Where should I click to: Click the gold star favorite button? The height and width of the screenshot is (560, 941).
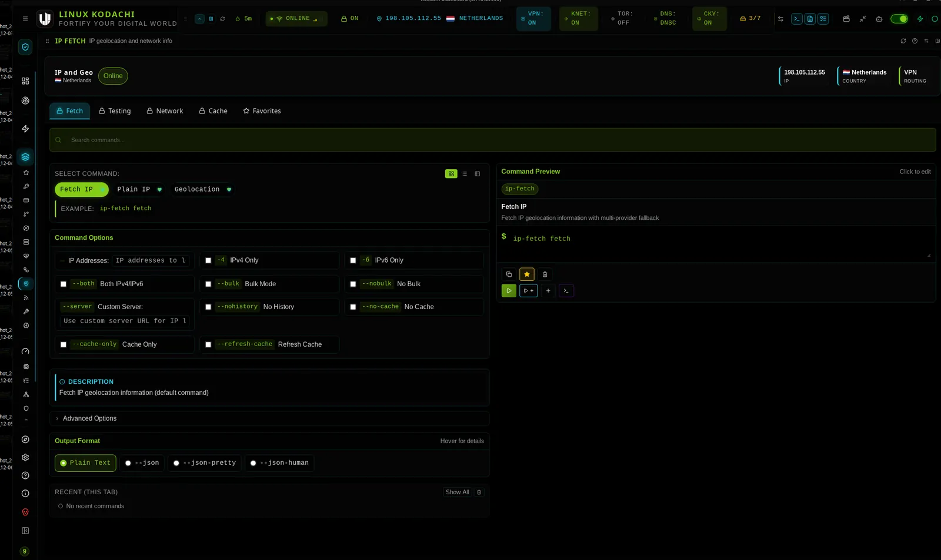(x=527, y=274)
